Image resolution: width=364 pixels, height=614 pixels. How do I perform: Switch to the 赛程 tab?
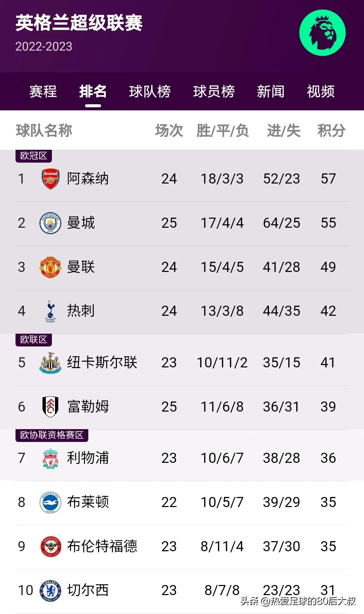(x=43, y=91)
